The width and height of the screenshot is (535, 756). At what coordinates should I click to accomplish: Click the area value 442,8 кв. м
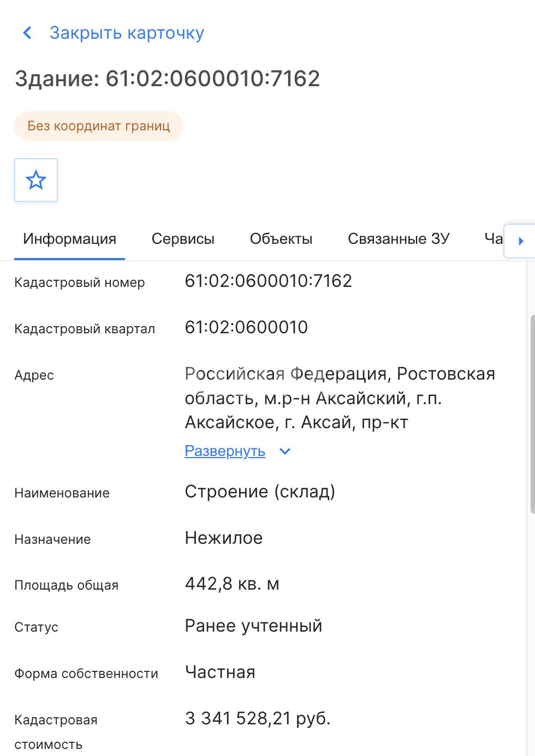pyautogui.click(x=232, y=584)
